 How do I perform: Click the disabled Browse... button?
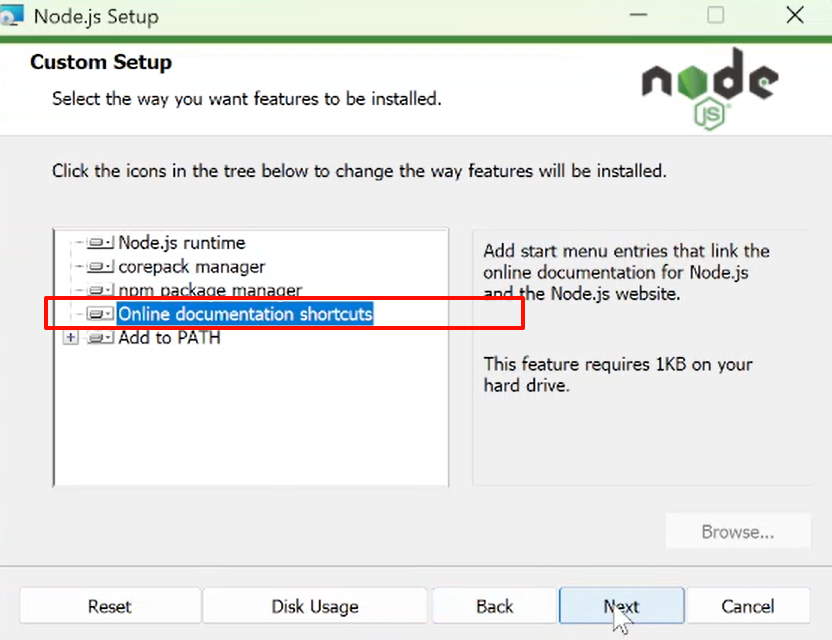(738, 531)
